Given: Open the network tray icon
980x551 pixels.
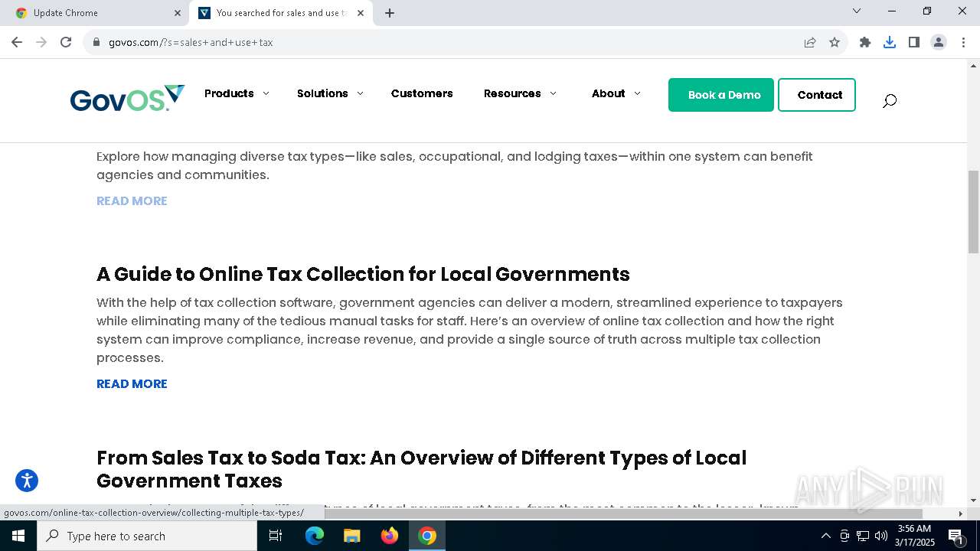Looking at the screenshot, I should [x=863, y=536].
